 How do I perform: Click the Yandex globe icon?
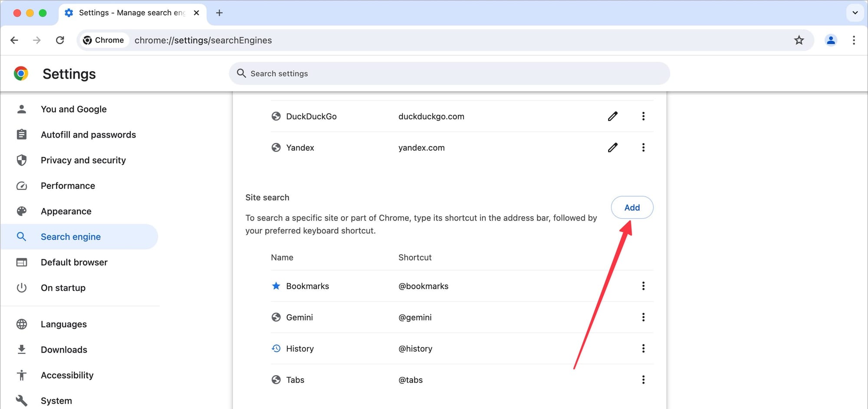pyautogui.click(x=276, y=148)
